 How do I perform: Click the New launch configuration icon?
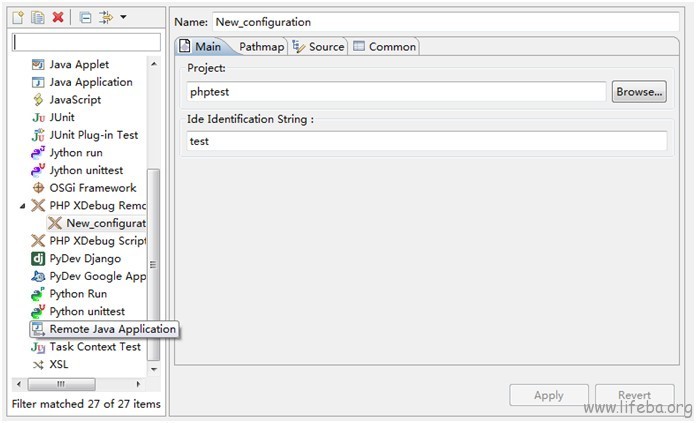(x=18, y=17)
